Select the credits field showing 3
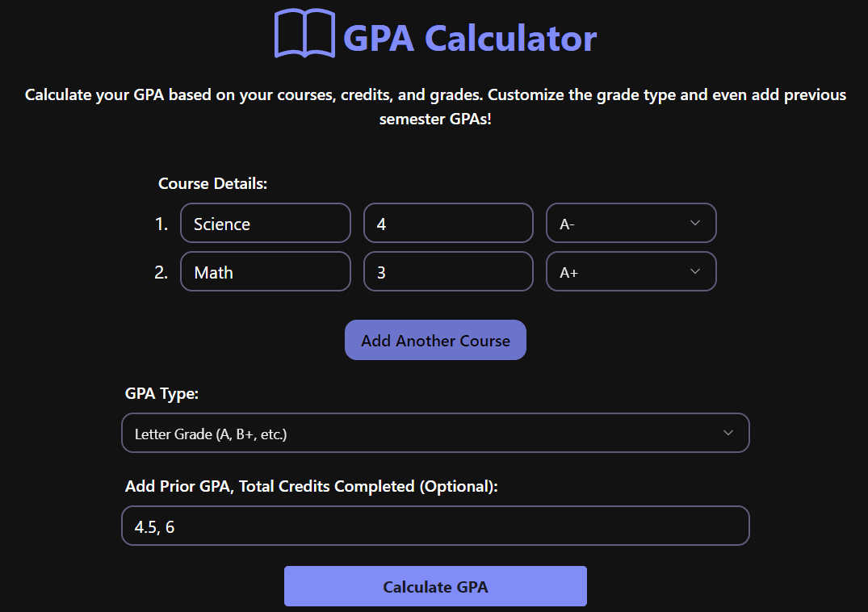The height and width of the screenshot is (612, 868). pos(448,271)
